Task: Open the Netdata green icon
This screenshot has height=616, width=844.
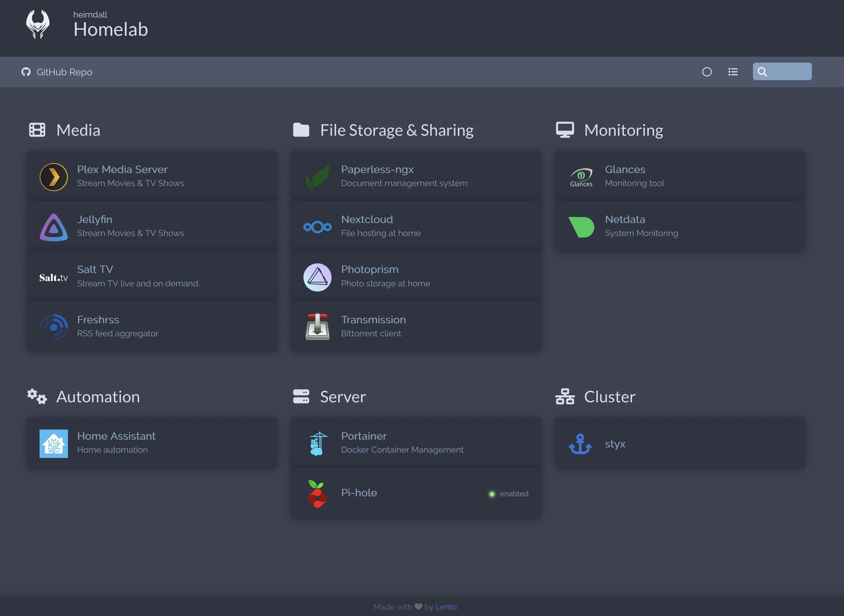Action: (581, 227)
